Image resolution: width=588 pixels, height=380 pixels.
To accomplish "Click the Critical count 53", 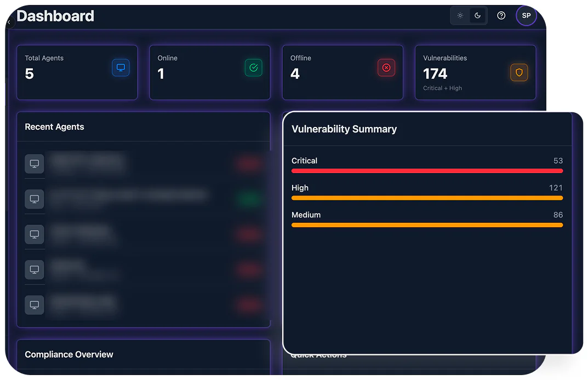I will tap(558, 161).
